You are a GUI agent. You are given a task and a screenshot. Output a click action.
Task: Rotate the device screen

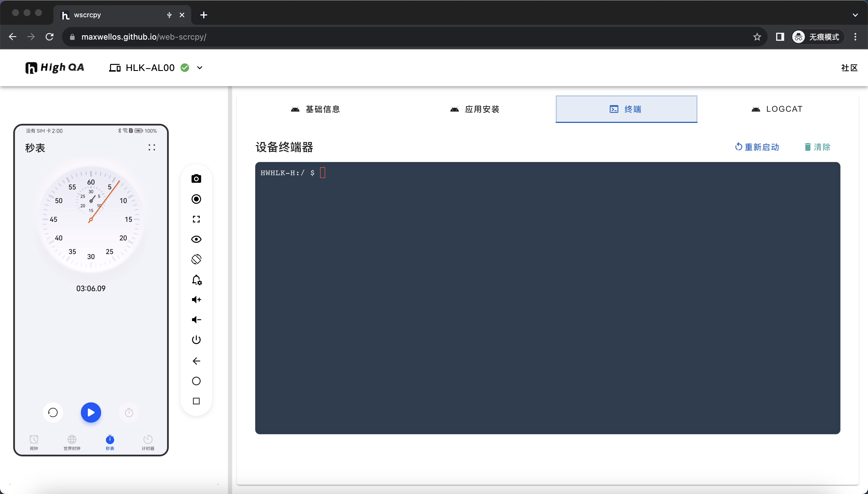coord(197,259)
